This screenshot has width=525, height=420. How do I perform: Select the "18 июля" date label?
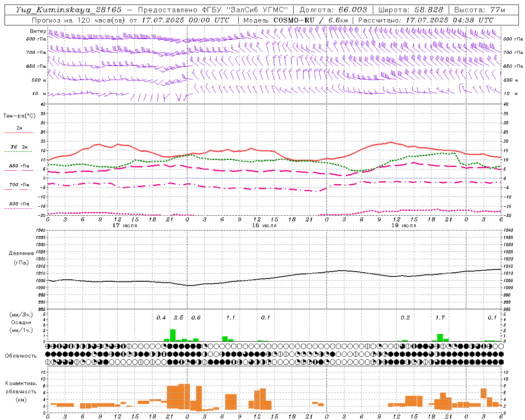(264, 226)
